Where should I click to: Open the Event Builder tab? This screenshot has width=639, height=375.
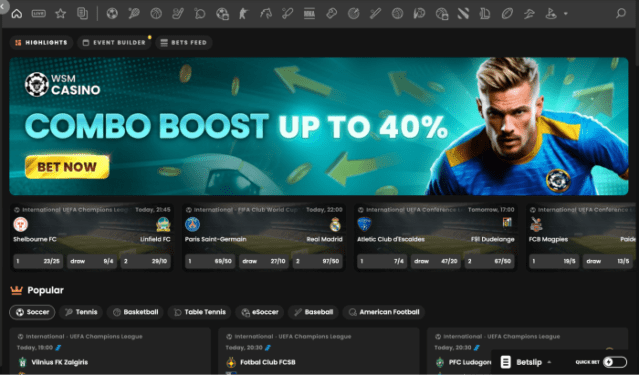click(114, 42)
